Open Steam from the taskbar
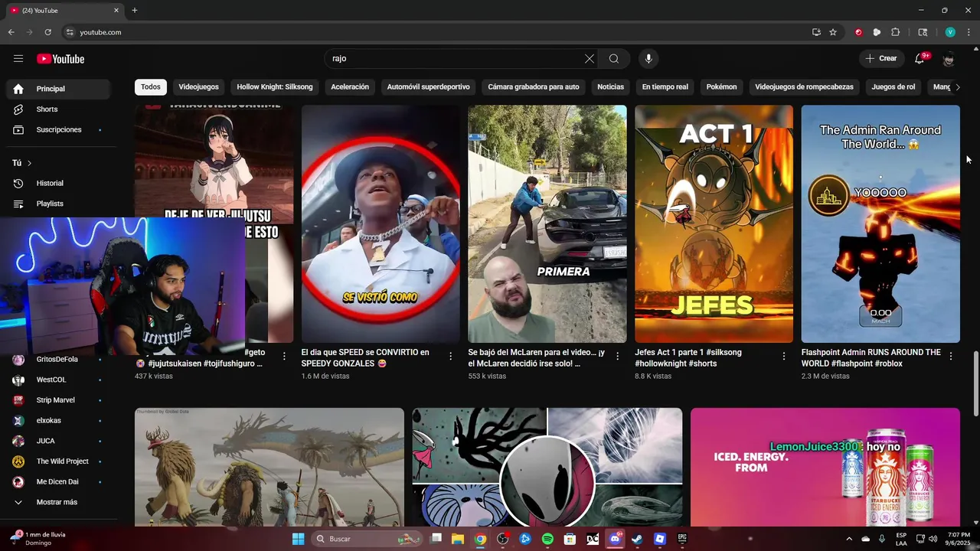This screenshot has height=551, width=980. [637, 539]
